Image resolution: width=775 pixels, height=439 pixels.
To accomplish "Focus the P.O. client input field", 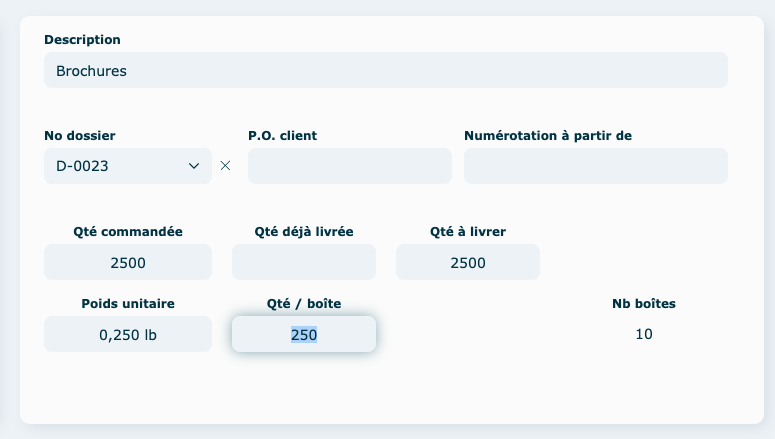I will [349, 166].
